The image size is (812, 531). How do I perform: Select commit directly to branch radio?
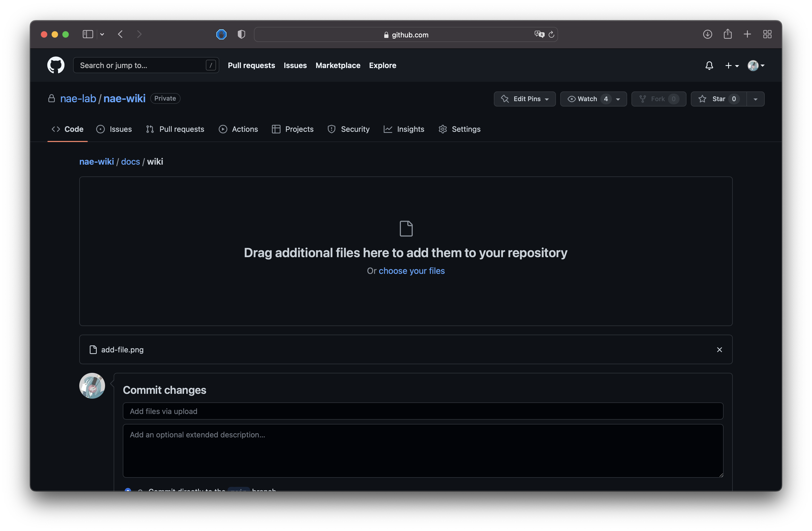coord(128,490)
